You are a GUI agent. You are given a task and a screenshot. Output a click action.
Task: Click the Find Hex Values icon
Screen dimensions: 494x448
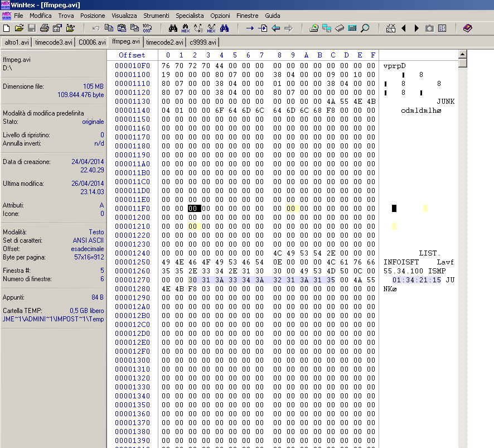pos(186,28)
